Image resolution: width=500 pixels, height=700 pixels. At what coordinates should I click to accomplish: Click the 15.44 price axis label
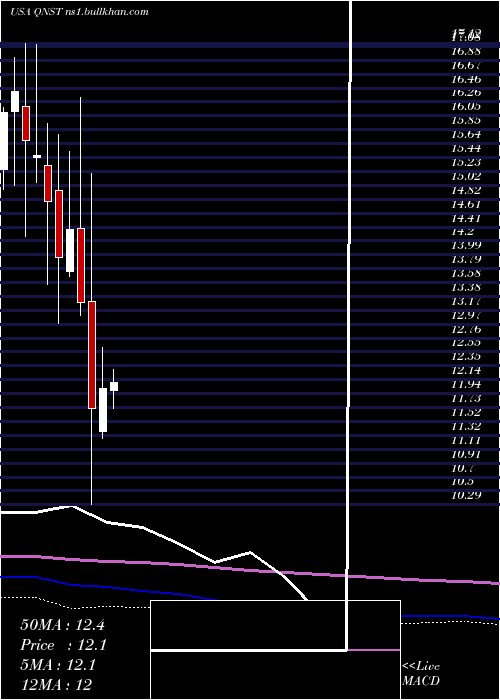pyautogui.click(x=466, y=148)
